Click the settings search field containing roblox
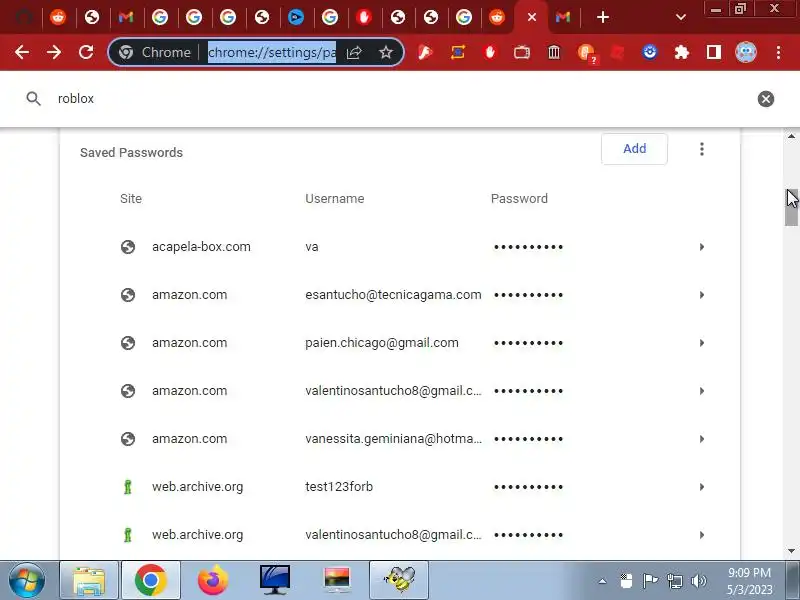 click(398, 98)
